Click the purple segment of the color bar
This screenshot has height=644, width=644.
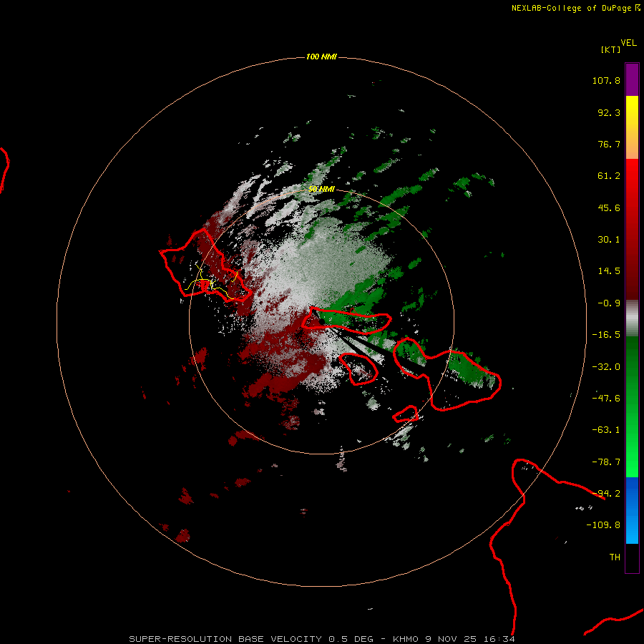click(632, 79)
